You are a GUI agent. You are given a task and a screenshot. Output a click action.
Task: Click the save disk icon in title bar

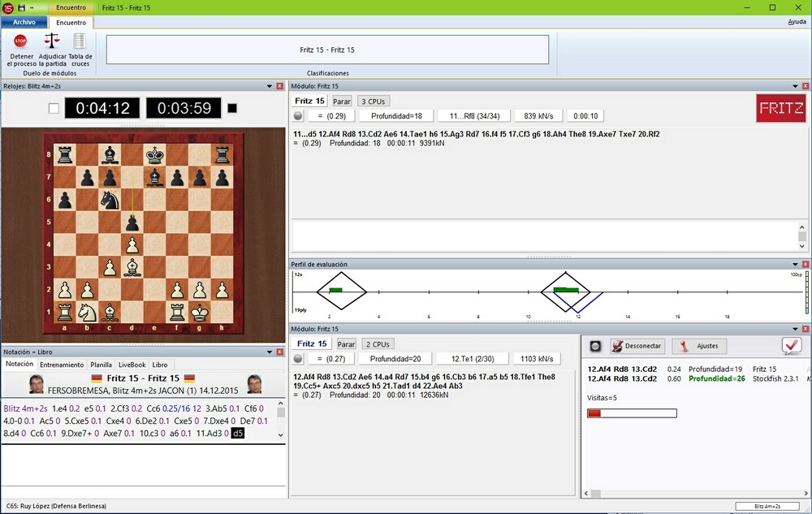[21, 8]
